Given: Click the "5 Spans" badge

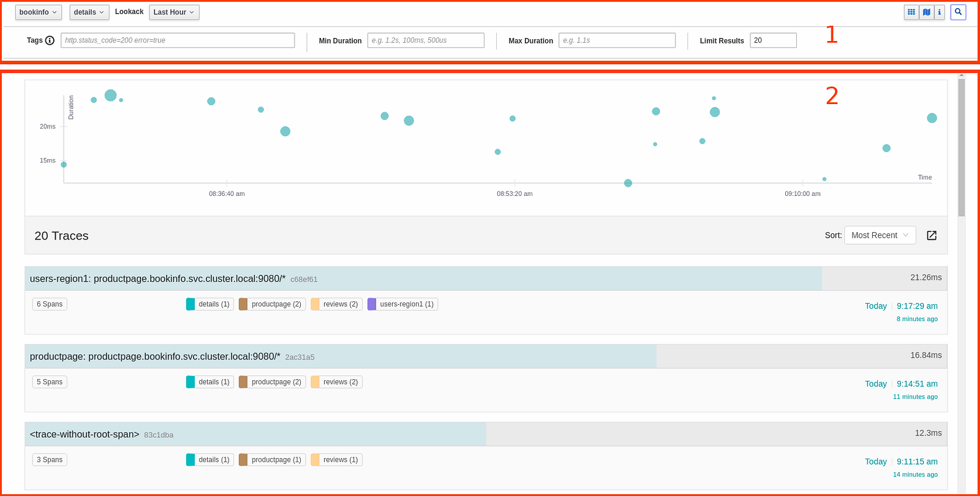Looking at the screenshot, I should pos(50,382).
